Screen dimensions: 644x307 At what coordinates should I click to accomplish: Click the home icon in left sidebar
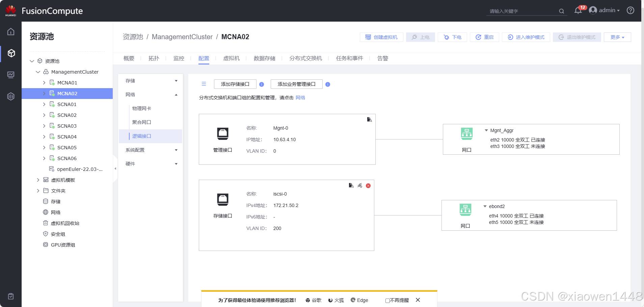click(x=11, y=32)
